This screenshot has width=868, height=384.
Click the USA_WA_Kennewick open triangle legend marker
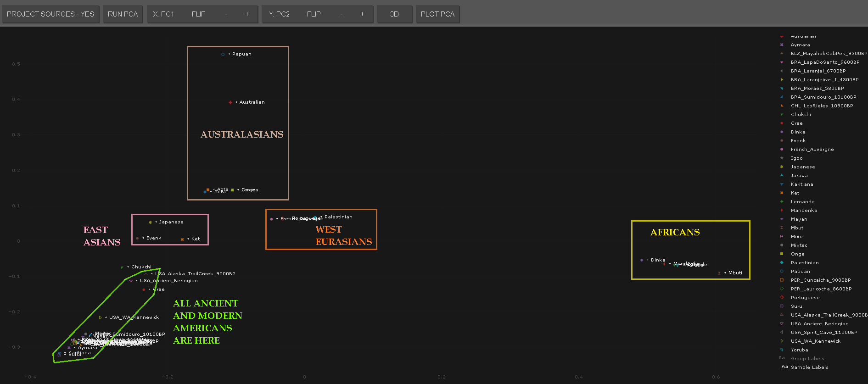782,341
